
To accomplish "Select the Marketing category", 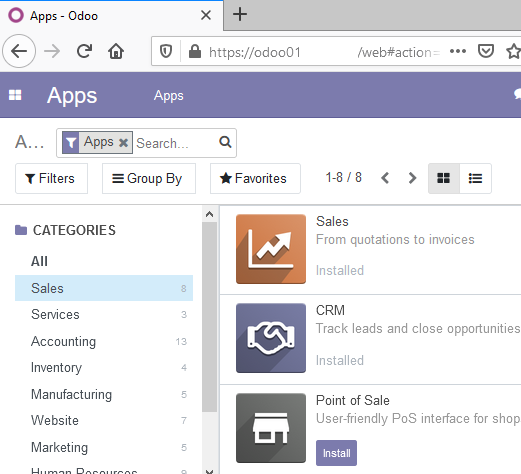I will pos(104,447).
